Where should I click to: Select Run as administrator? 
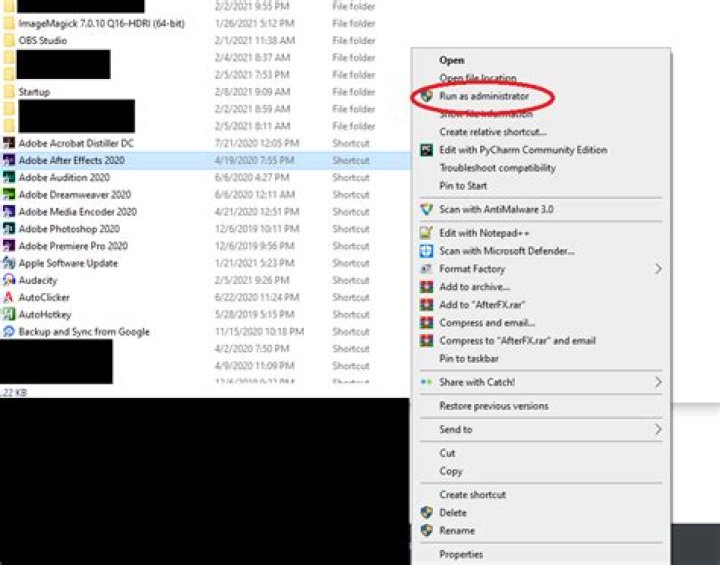click(484, 96)
